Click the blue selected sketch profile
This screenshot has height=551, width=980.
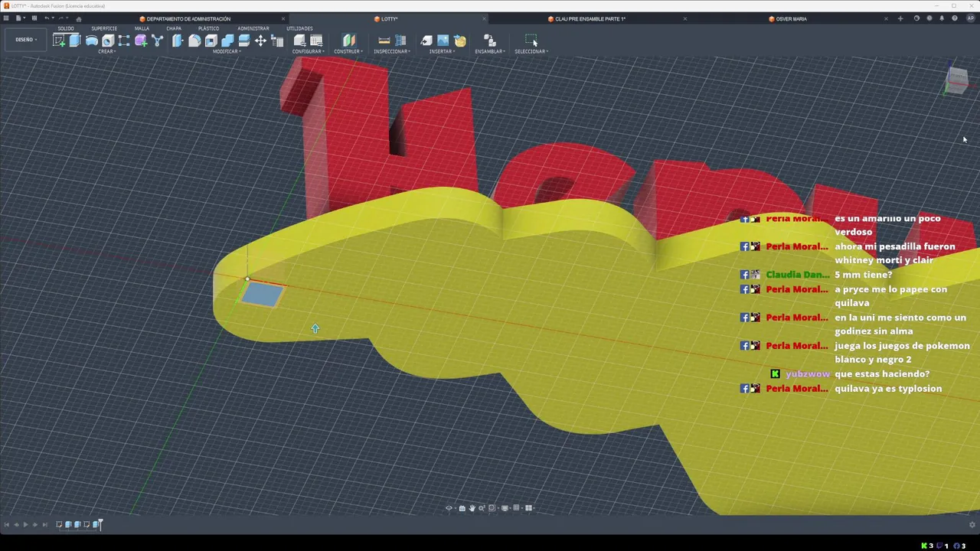tap(263, 295)
